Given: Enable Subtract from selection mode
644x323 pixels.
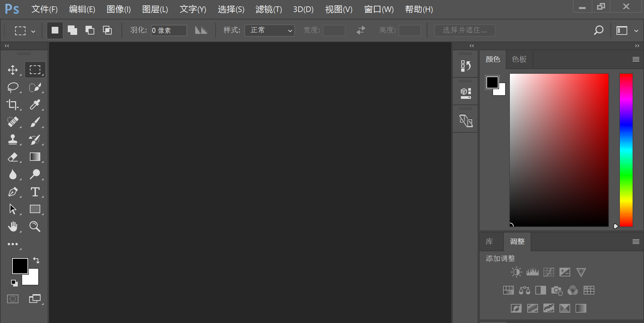Looking at the screenshot, I should pos(90,30).
